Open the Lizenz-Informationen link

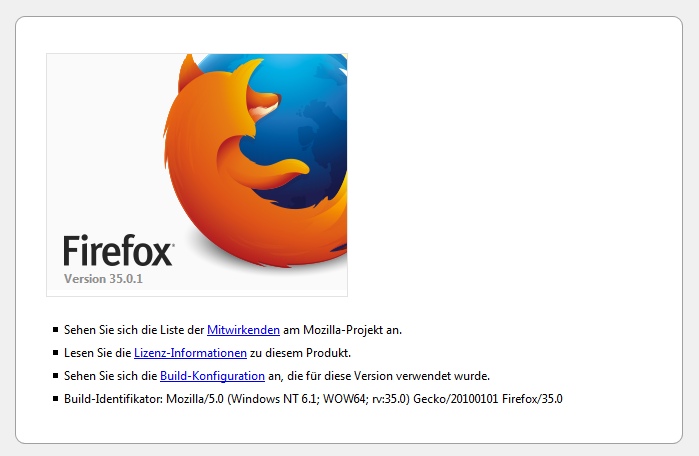[x=190, y=353]
